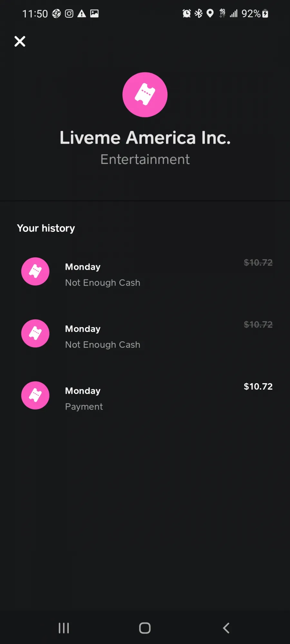Tap the Entertainment category label
Image resolution: width=290 pixels, height=644 pixels.
coord(145,159)
